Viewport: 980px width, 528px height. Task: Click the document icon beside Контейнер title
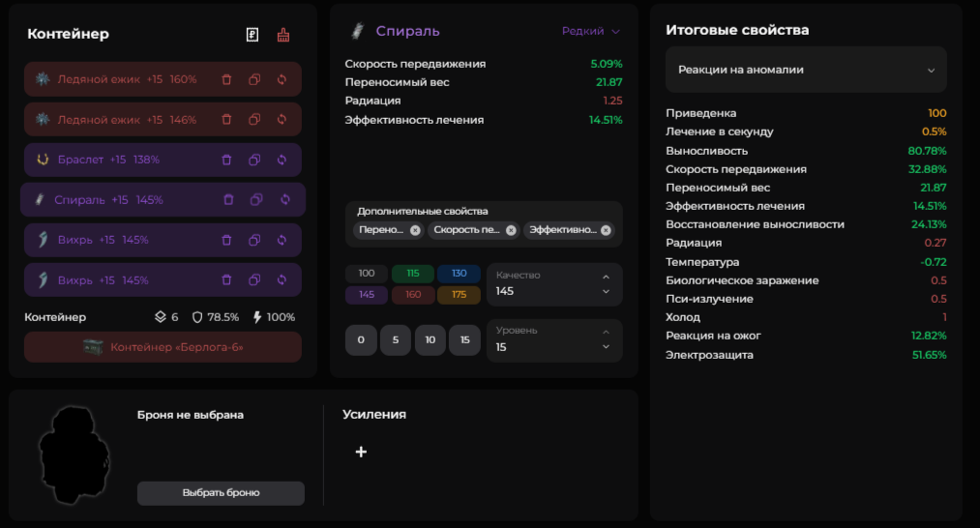tap(252, 35)
